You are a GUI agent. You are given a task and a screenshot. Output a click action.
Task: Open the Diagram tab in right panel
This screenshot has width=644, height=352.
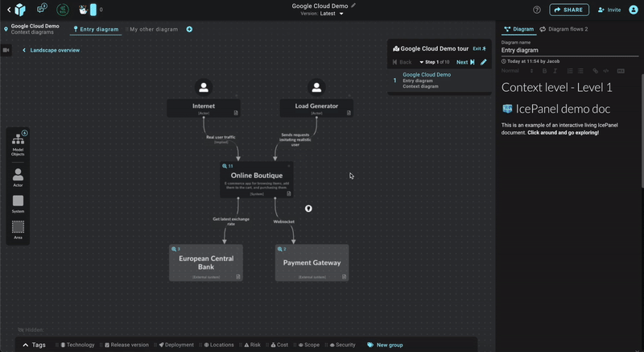(x=519, y=29)
